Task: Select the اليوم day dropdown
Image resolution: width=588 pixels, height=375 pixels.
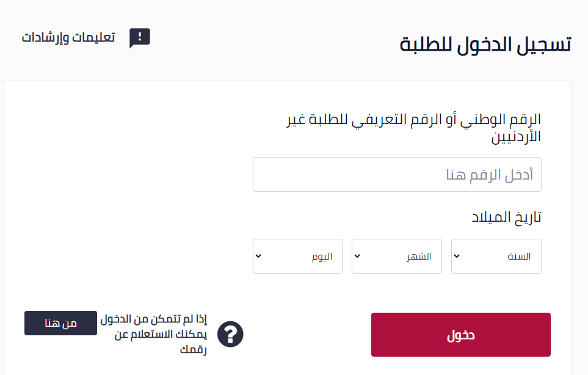Action: coord(297,256)
